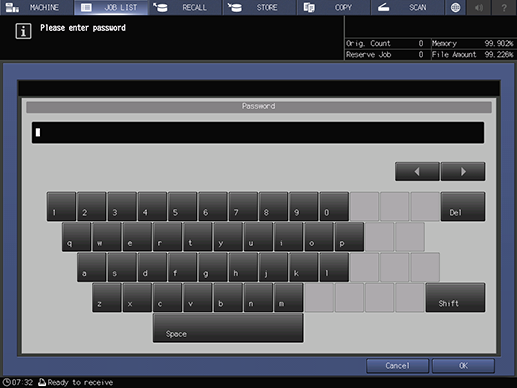Image resolution: width=517 pixels, height=388 pixels.
Task: Click the Orig. Count value
Action: [421, 43]
